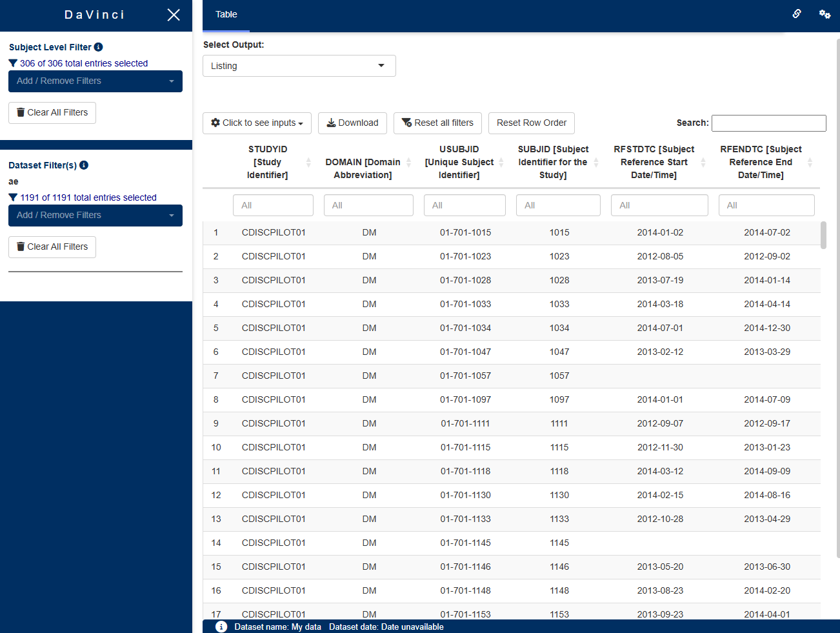Click Reset Row Order button

(x=531, y=123)
